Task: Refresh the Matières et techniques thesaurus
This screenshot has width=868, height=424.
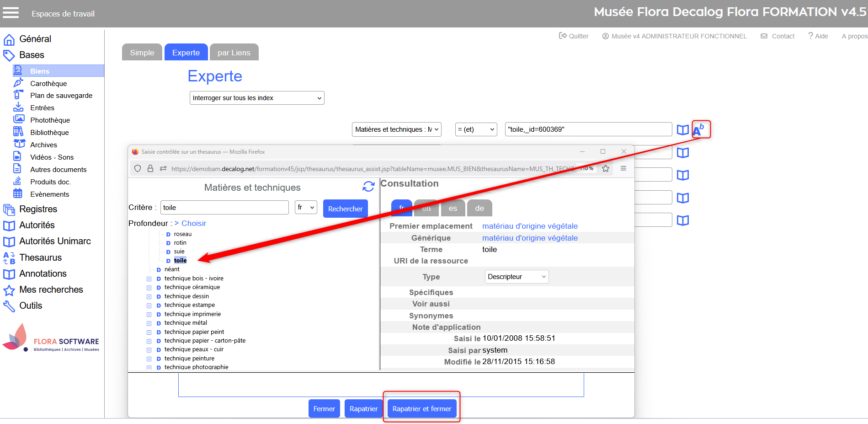Action: pos(368,186)
